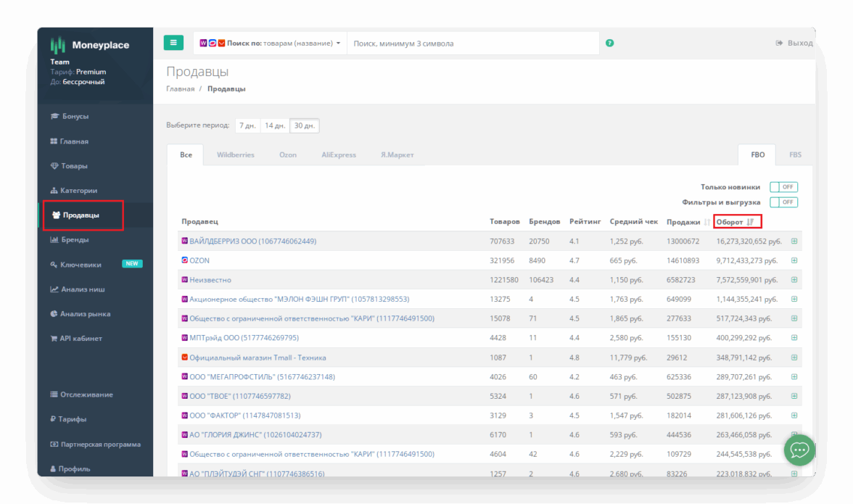Select the 7 дн. period option
This screenshot has width=853, height=504.
[x=247, y=125]
